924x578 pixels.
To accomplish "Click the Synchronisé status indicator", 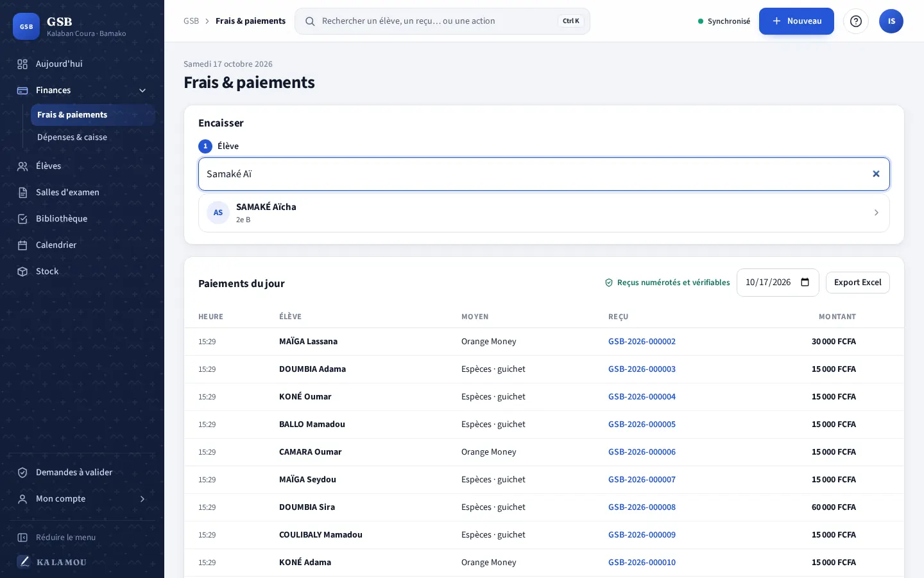I will point(724,21).
